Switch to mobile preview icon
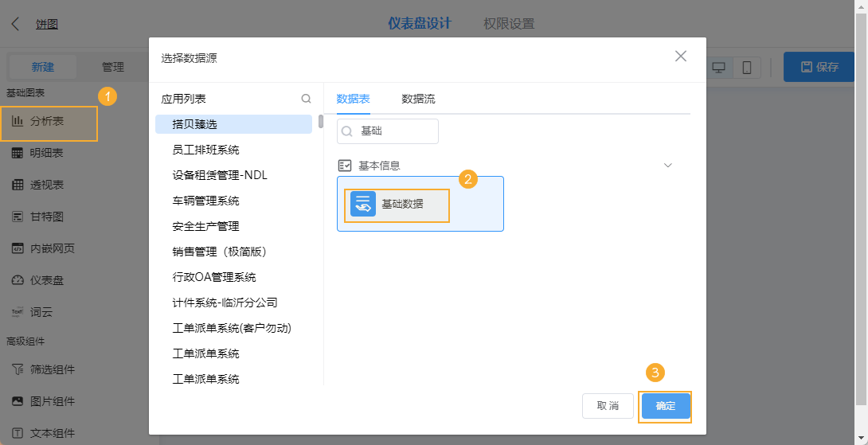This screenshot has height=445, width=868. coord(747,68)
